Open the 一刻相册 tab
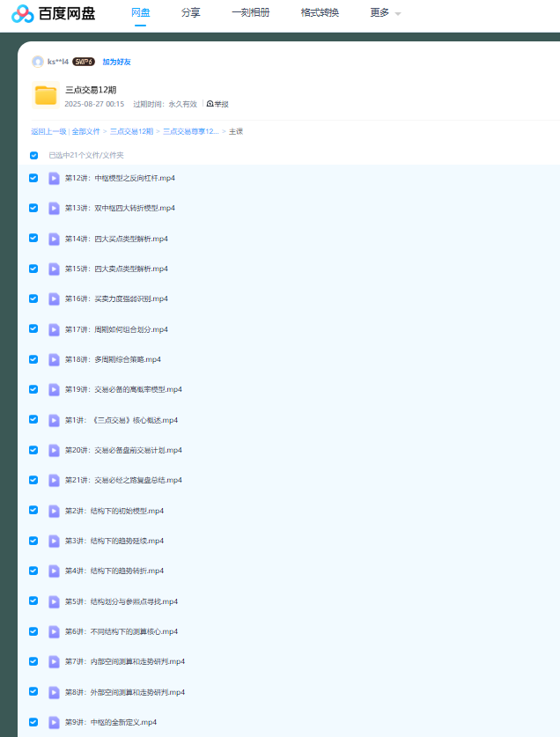Image resolution: width=560 pixels, height=737 pixels. coord(250,13)
